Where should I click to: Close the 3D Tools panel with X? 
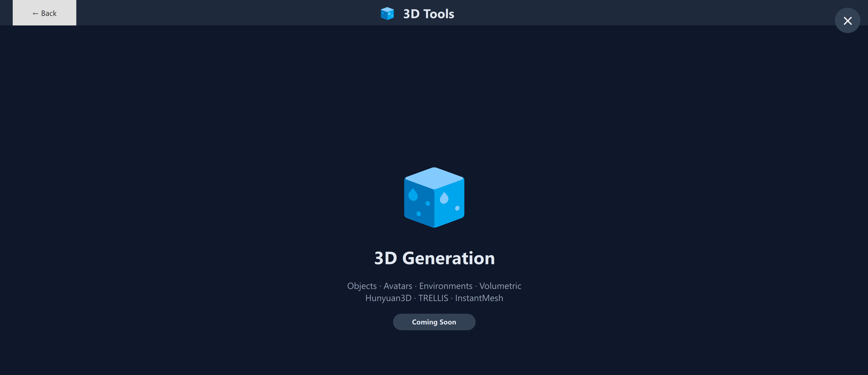point(847,21)
